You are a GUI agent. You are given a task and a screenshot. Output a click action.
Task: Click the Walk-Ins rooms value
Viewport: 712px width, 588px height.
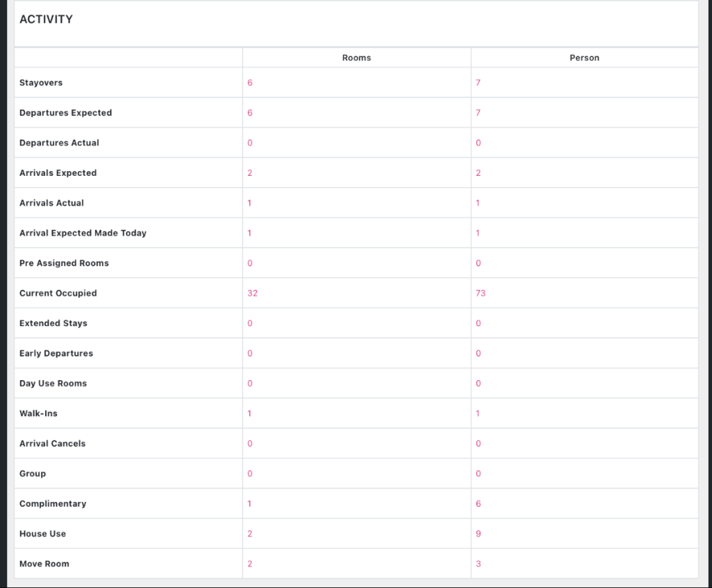click(250, 414)
